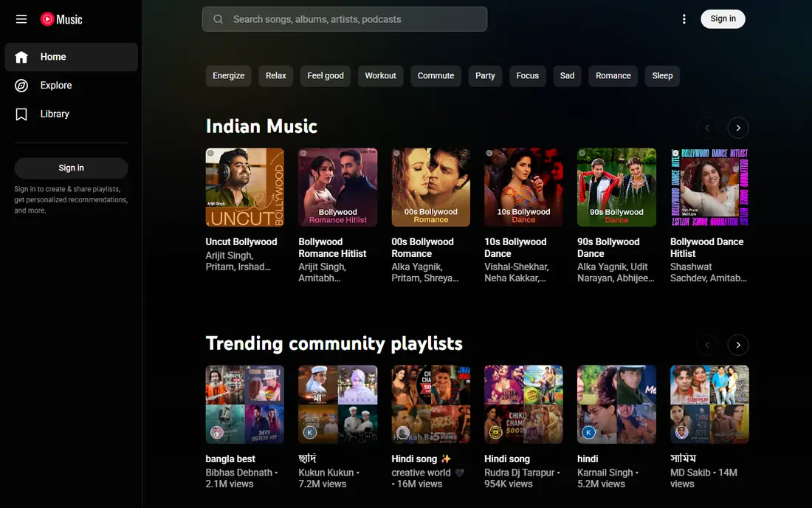Click the Karnail Singh channel name
The height and width of the screenshot is (508, 812).
point(605,473)
